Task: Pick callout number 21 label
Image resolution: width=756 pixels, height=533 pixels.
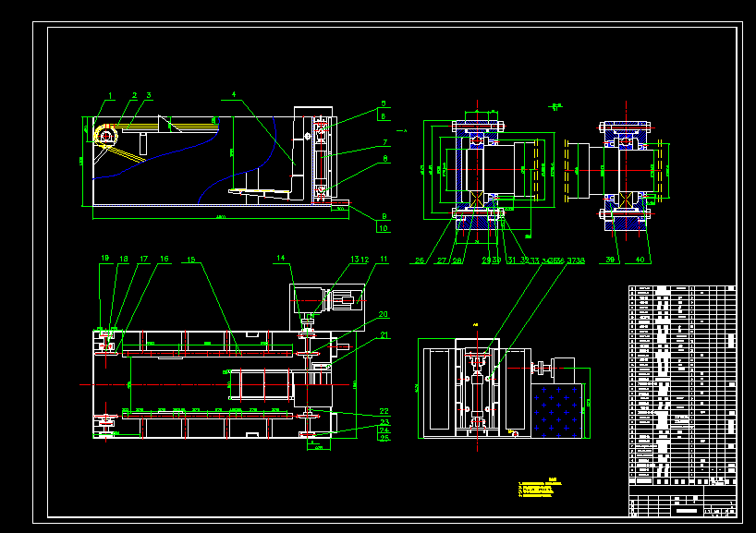Action: 384,335
